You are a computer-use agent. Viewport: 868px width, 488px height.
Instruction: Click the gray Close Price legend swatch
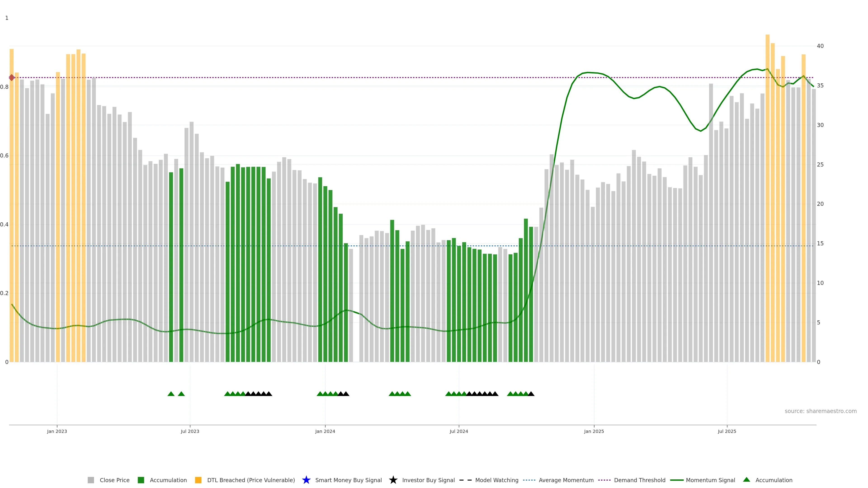coord(91,480)
